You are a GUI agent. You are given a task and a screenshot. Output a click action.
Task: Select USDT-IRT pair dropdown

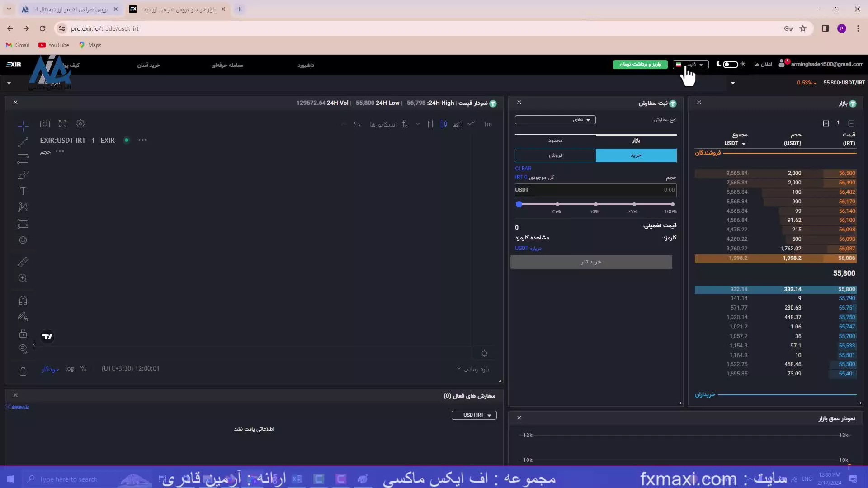tap(475, 415)
